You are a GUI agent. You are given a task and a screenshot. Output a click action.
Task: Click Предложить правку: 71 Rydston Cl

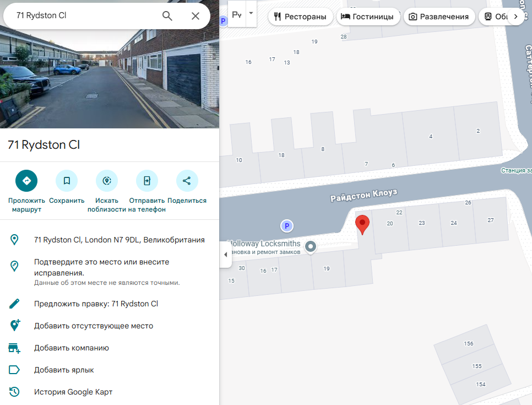point(96,304)
